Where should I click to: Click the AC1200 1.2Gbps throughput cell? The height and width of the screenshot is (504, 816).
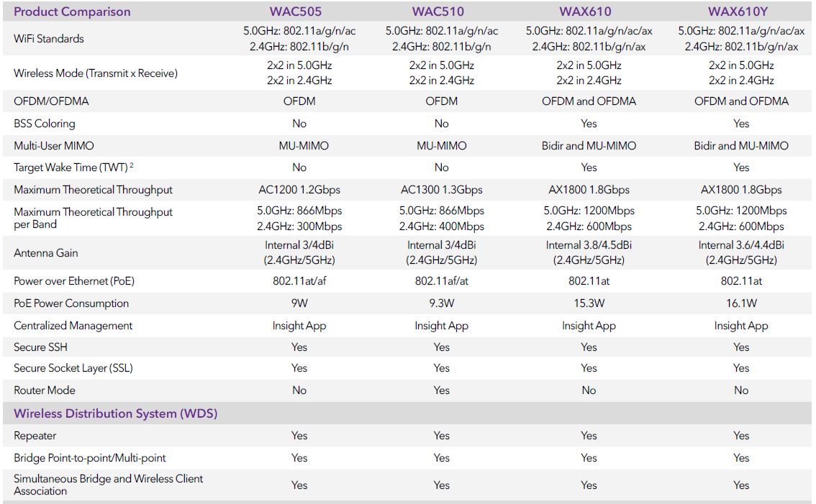(x=299, y=190)
